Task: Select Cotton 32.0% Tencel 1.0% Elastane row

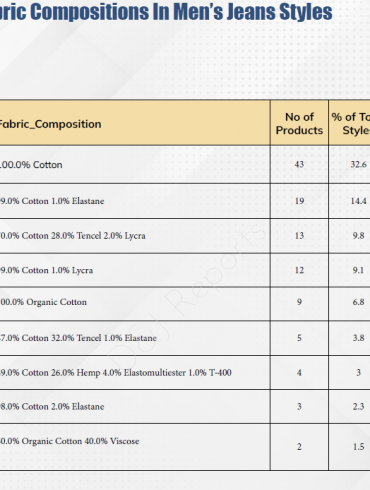Action: 78,338
